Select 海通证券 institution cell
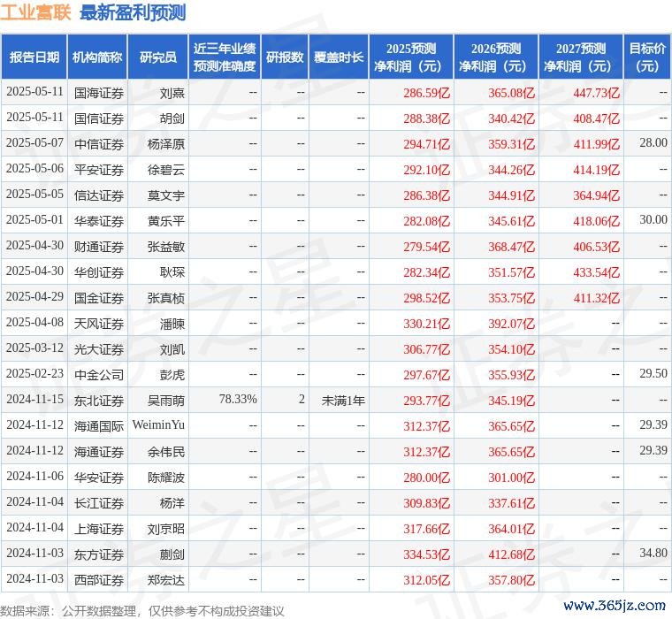This screenshot has width=672, height=619. (x=99, y=452)
